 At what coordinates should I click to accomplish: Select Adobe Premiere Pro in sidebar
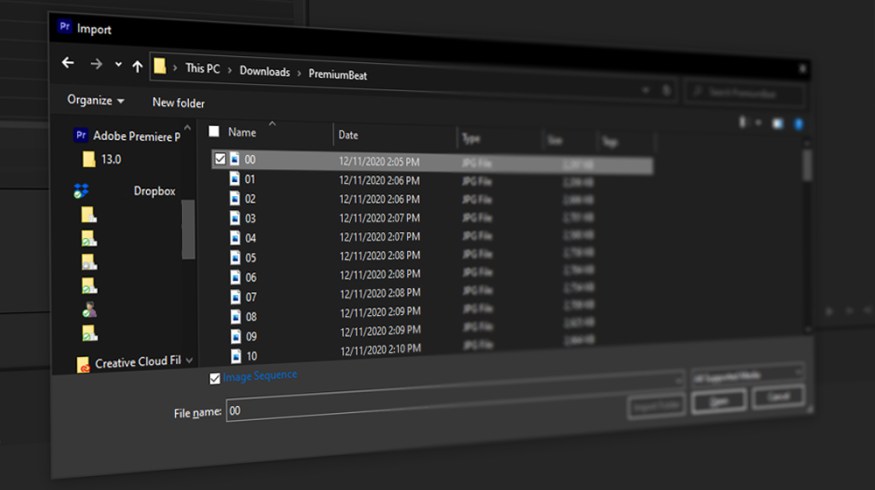136,136
